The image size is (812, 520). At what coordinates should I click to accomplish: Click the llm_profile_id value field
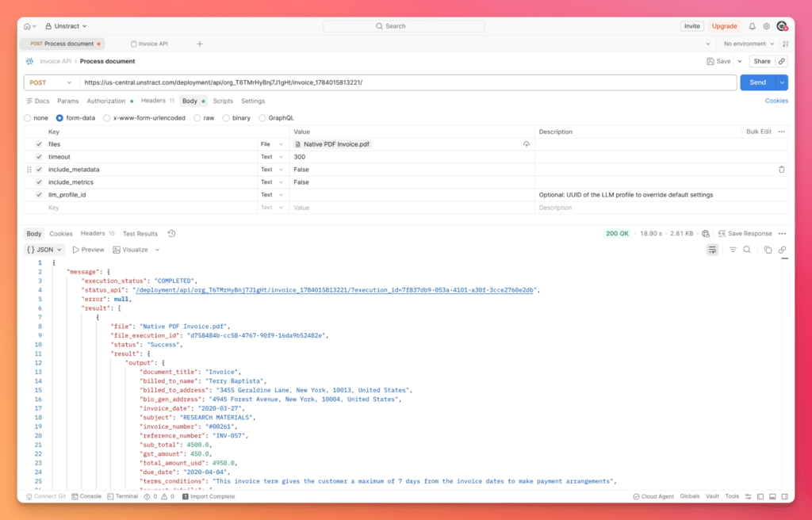[412, 195]
